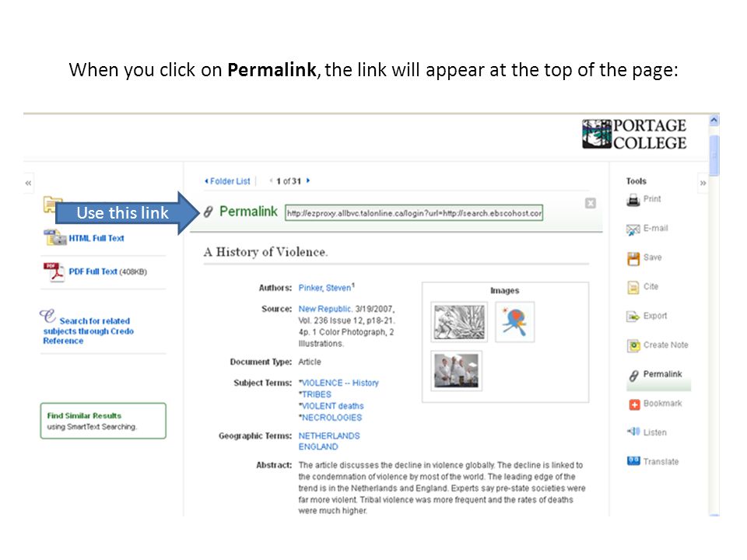This screenshot has width=747, height=560.
Task: Close the Permalink bar
Action: coord(591,203)
